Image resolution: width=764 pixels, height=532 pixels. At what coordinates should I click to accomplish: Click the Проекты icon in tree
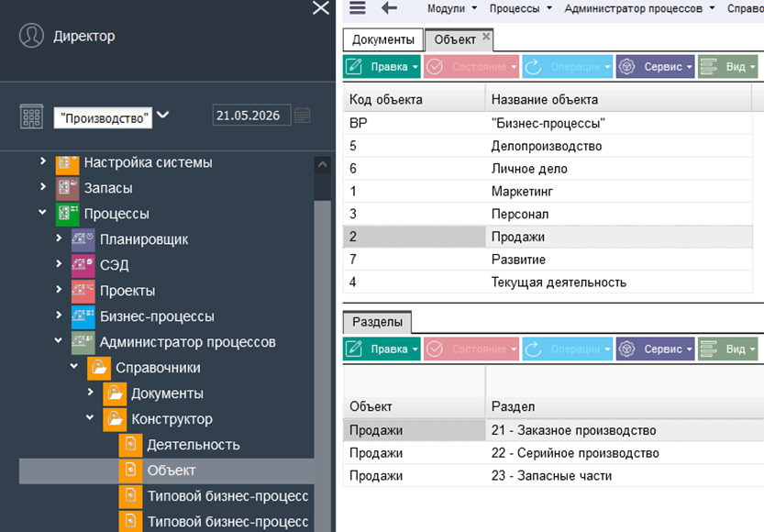point(83,292)
